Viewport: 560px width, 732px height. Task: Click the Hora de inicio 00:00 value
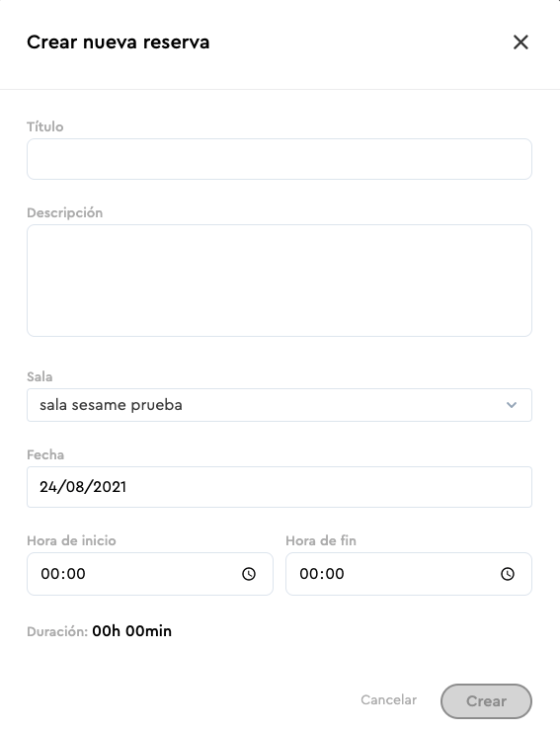[x=63, y=574]
